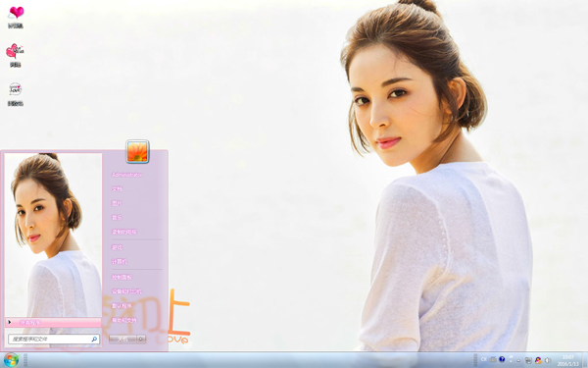Open 音乐 in the Start menu
The image size is (588, 368).
coord(117,218)
